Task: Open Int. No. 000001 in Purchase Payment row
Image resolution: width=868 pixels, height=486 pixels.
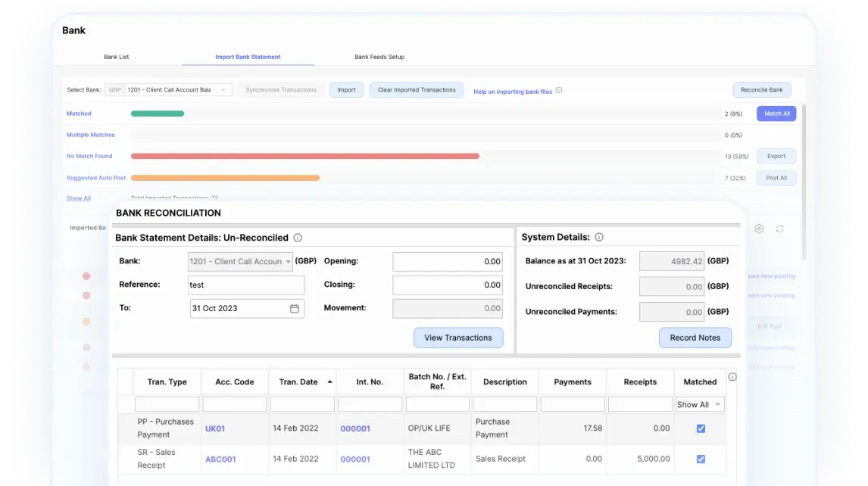Action: (x=355, y=428)
